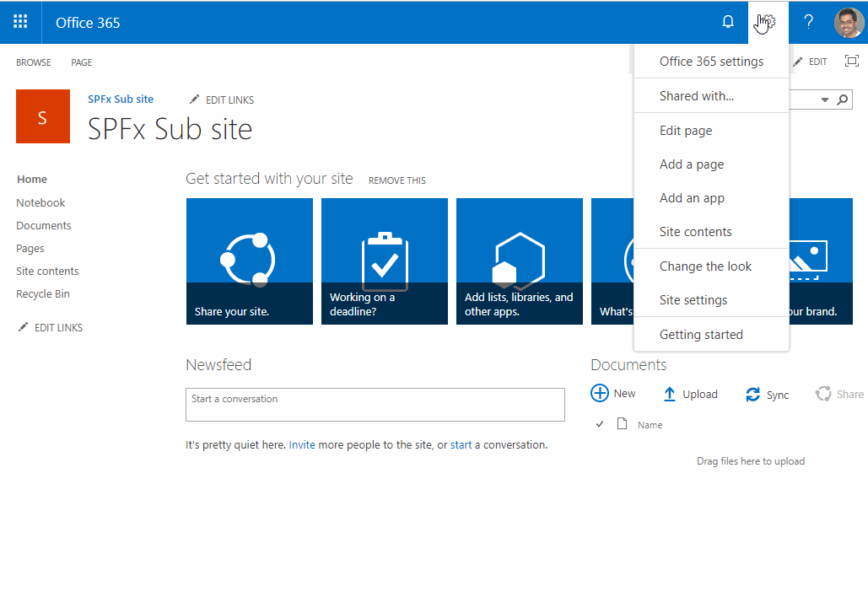Image resolution: width=868 pixels, height=597 pixels.
Task: Toggle focus on content icon
Action: [852, 61]
